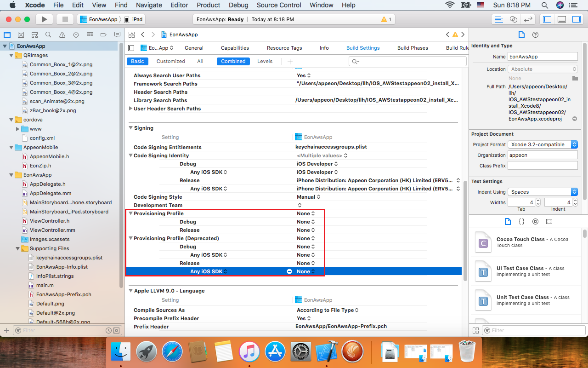Open the Indent Using Spaces dropdown
The width and height of the screenshot is (588, 368).
click(x=543, y=192)
